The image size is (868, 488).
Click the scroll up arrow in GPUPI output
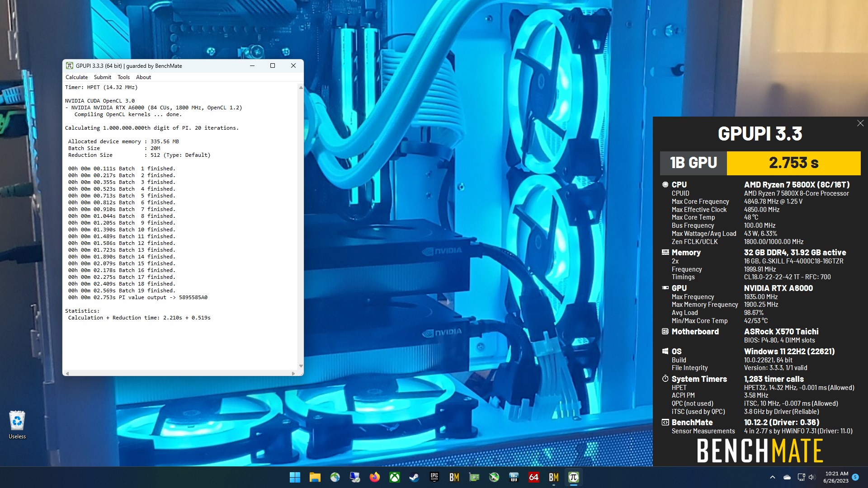pos(301,87)
